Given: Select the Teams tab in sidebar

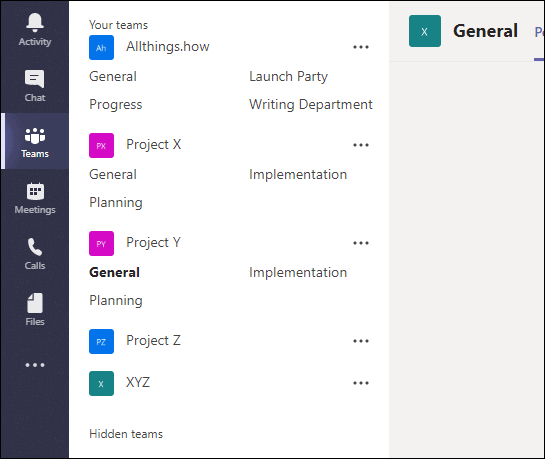Looking at the screenshot, I should click(35, 141).
